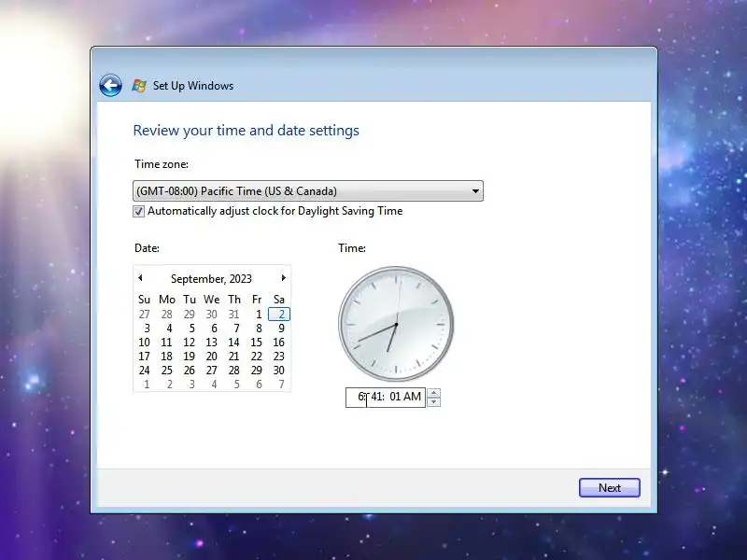Decrease time with the down spinner arrow
The width and height of the screenshot is (747, 560).
point(433,402)
